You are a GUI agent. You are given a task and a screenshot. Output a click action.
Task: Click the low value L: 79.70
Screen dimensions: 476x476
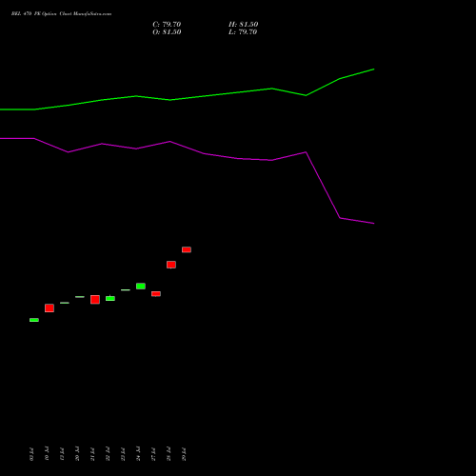coord(243,32)
